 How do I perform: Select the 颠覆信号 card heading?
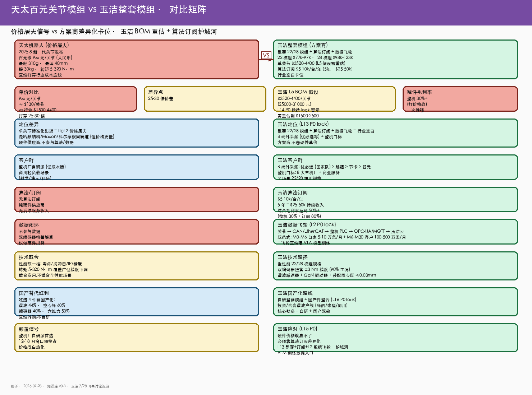point(29,329)
